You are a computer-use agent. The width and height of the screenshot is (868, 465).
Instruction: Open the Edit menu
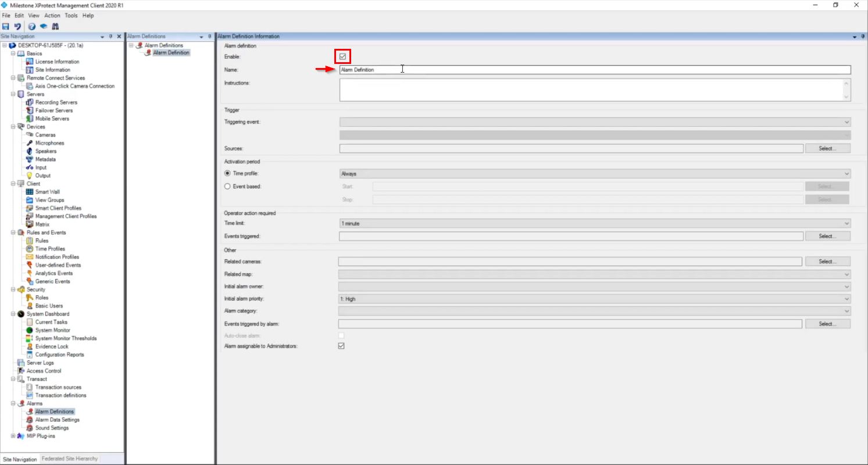pos(20,16)
